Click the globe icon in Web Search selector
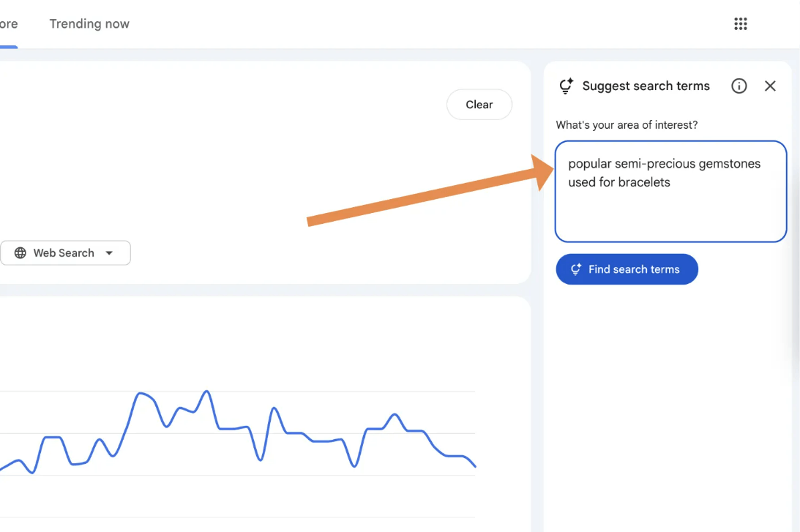The image size is (800, 532). 20,253
